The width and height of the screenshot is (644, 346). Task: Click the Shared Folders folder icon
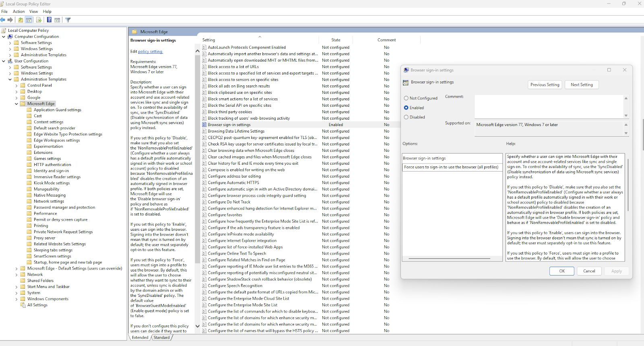click(x=23, y=280)
